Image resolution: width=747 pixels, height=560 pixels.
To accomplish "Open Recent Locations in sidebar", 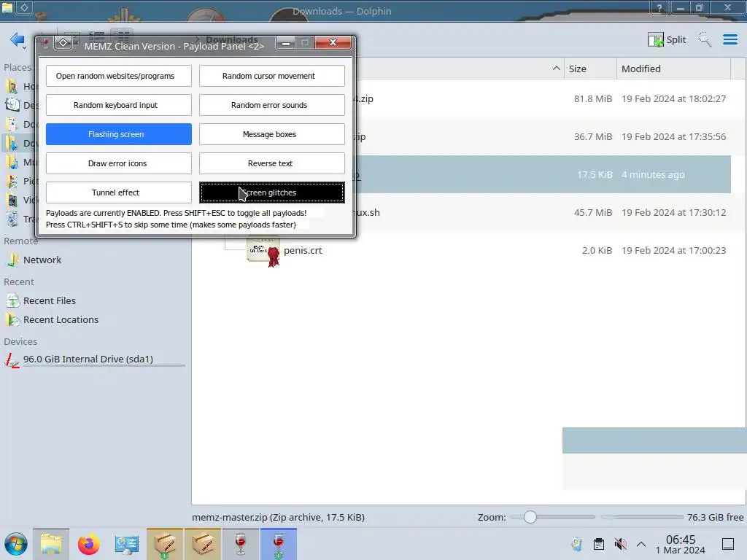I will 61,320.
